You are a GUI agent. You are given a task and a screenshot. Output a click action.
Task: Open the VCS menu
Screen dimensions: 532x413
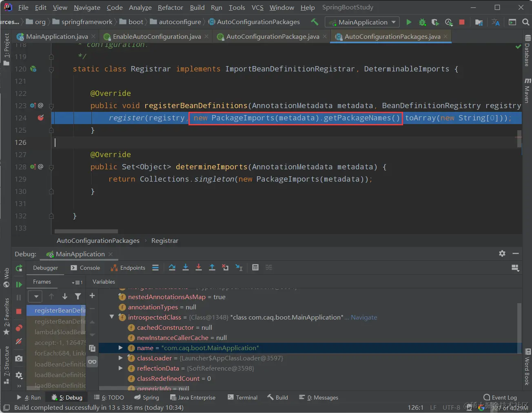pyautogui.click(x=257, y=7)
